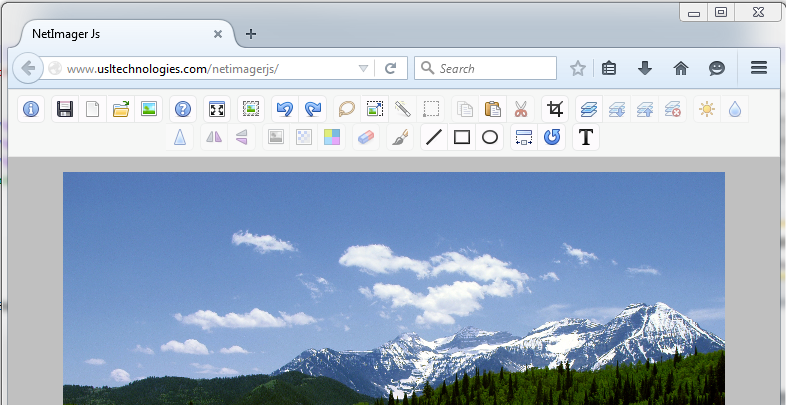The height and width of the screenshot is (405, 786).
Task: Click the copy icon
Action: point(465,109)
